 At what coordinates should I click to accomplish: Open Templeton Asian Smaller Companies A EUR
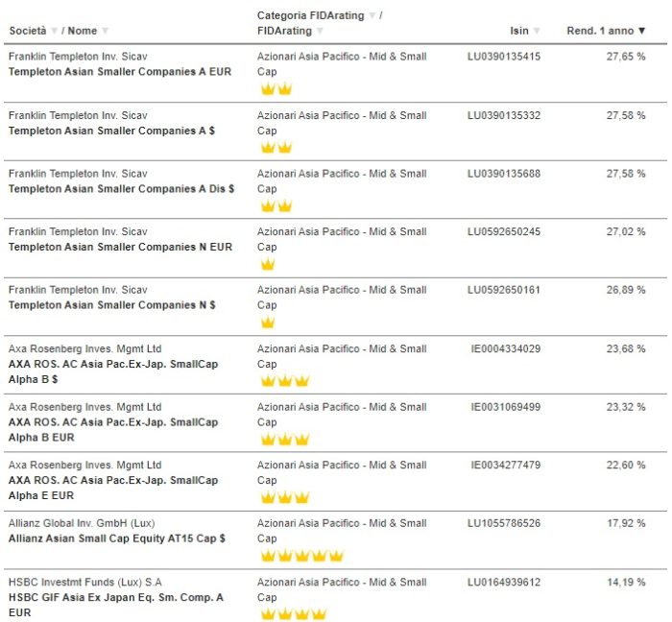120,72
